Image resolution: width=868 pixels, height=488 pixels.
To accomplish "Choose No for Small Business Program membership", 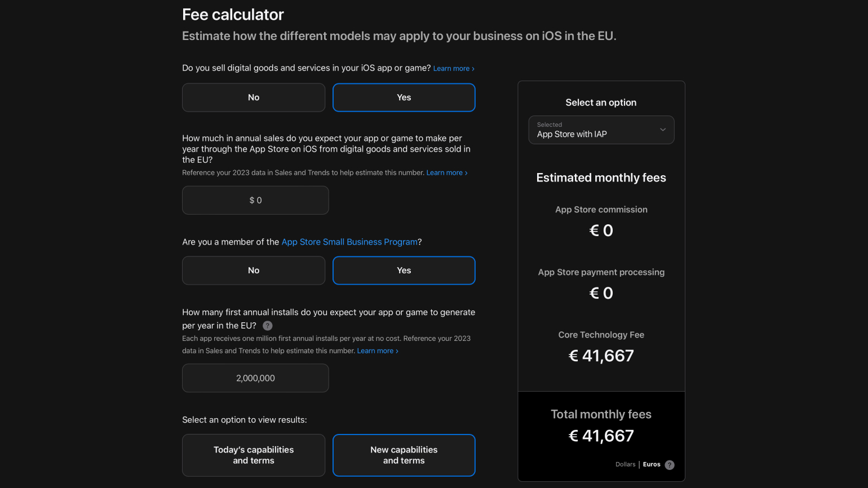I will click(x=254, y=270).
